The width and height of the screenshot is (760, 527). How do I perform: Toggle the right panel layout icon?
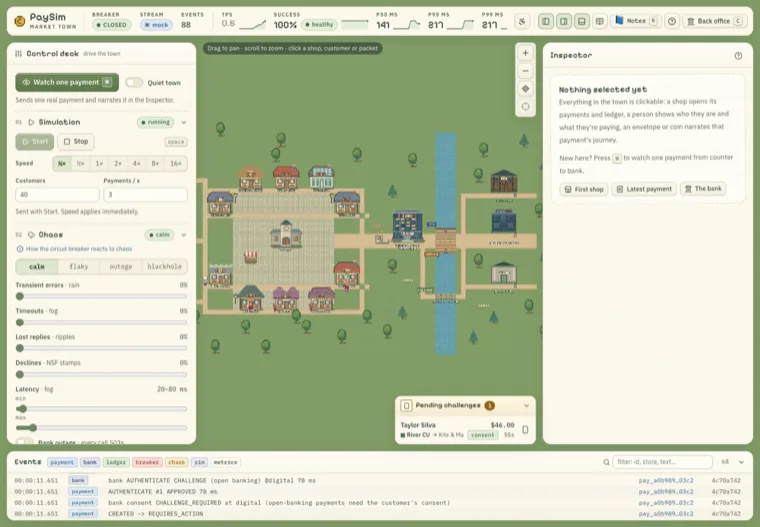click(564, 21)
